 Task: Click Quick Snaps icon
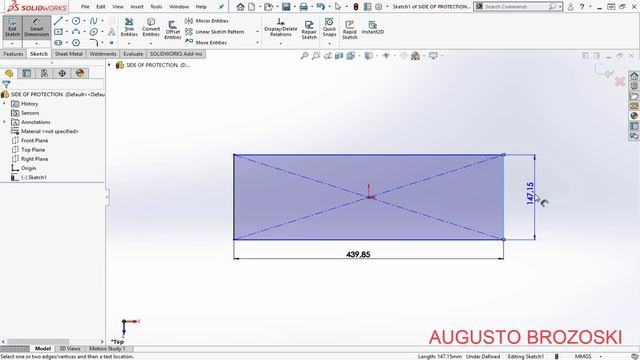click(x=329, y=22)
